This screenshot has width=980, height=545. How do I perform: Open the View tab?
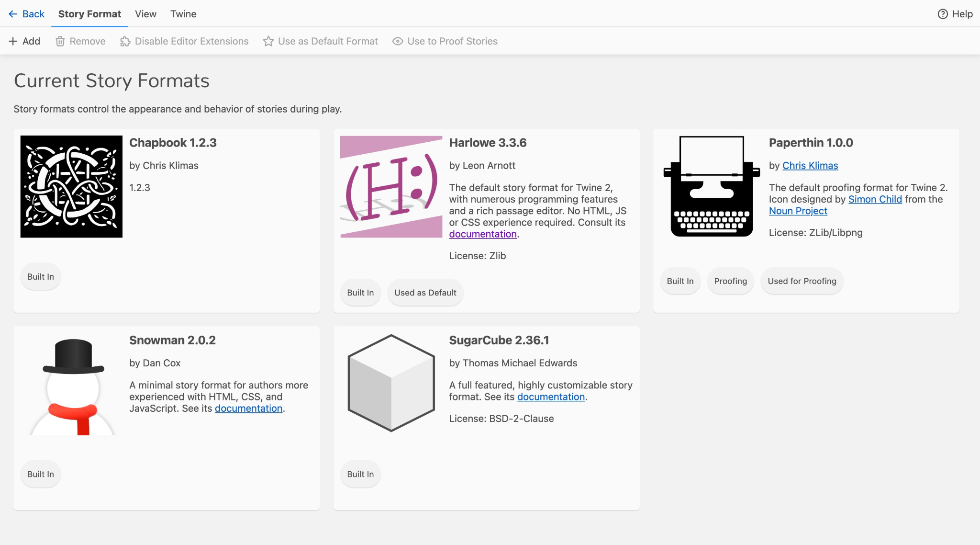click(145, 14)
